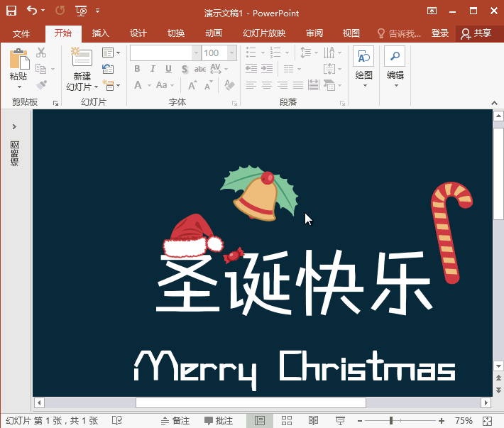Toggle Notes (备注) pane
The height and width of the screenshot is (428, 504).
[175, 421]
